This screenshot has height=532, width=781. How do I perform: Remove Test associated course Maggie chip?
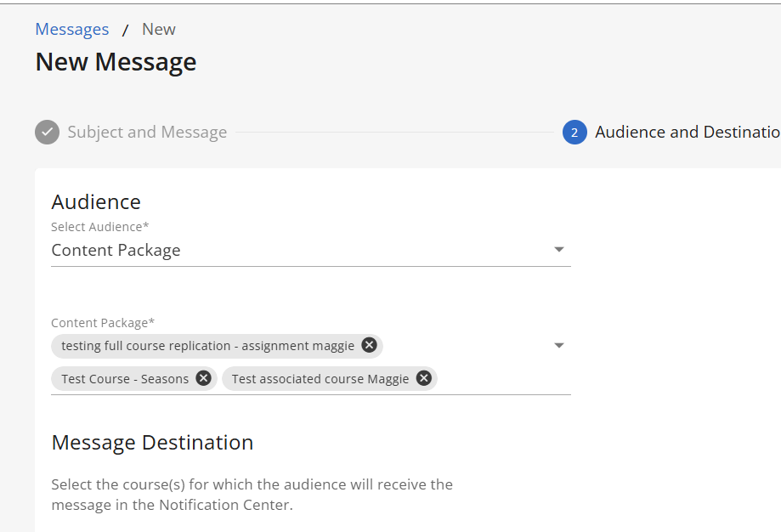tap(423, 378)
